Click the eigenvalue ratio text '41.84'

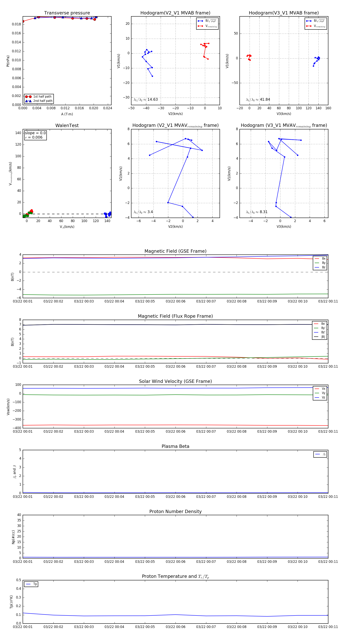tap(265, 100)
